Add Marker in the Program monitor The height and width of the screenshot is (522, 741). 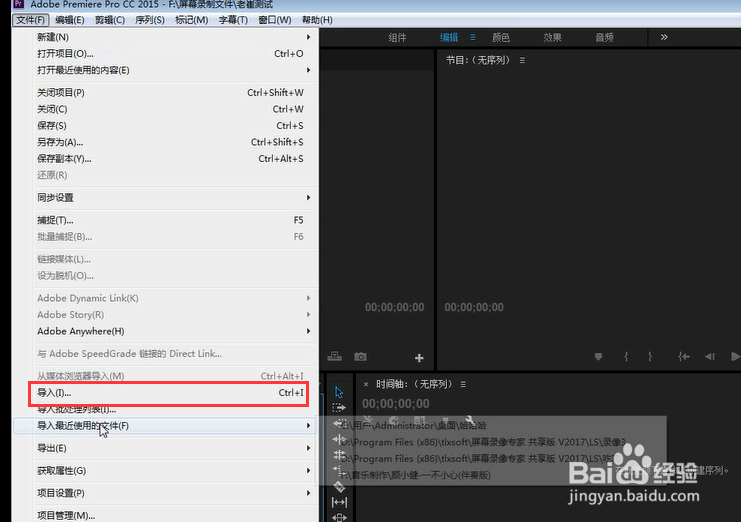(x=598, y=357)
